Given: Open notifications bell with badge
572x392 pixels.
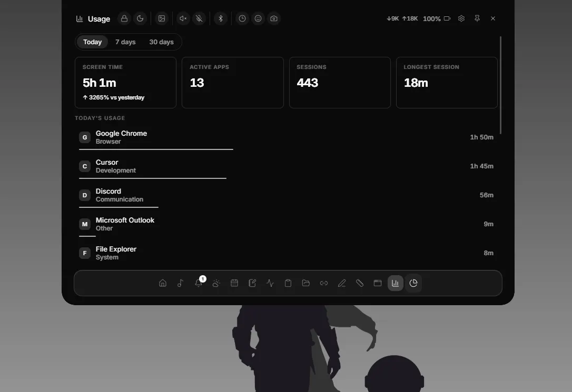Looking at the screenshot, I should [x=199, y=283].
